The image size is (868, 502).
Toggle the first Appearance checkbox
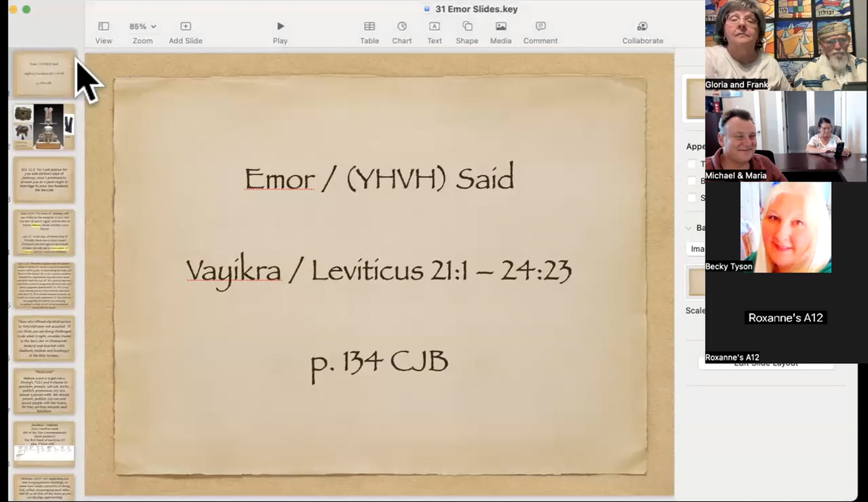(x=692, y=164)
